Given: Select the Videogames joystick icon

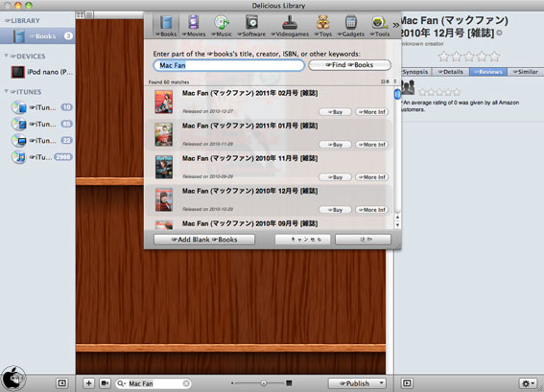Looking at the screenshot, I should [x=290, y=25].
